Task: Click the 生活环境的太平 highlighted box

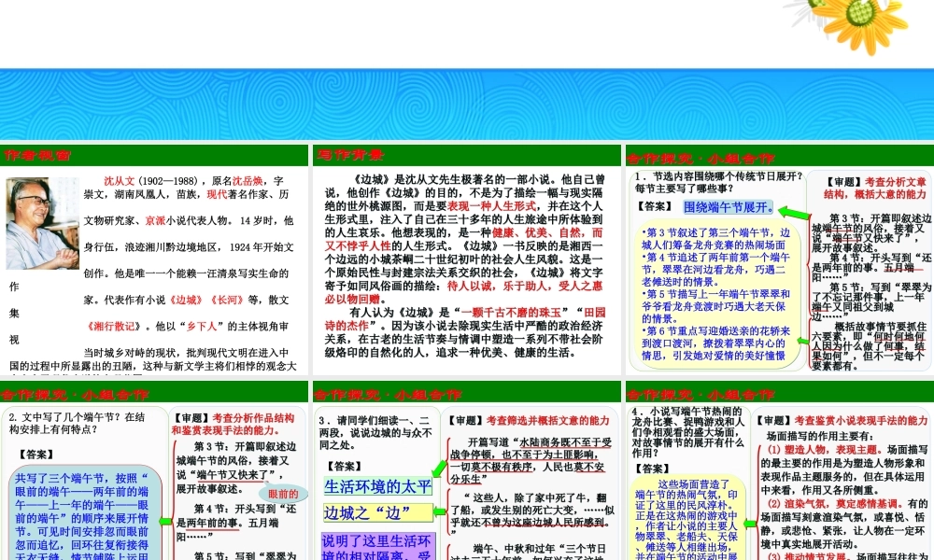Action: (377, 486)
